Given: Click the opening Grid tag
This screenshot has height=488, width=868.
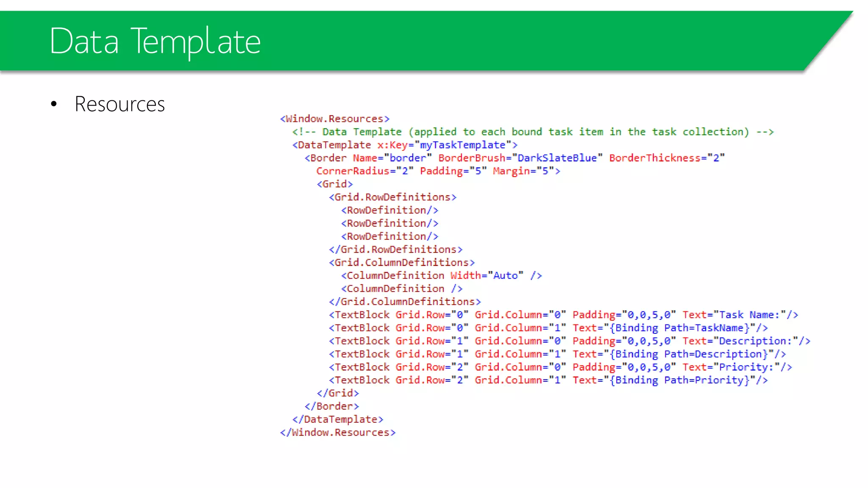Looking at the screenshot, I should point(334,184).
